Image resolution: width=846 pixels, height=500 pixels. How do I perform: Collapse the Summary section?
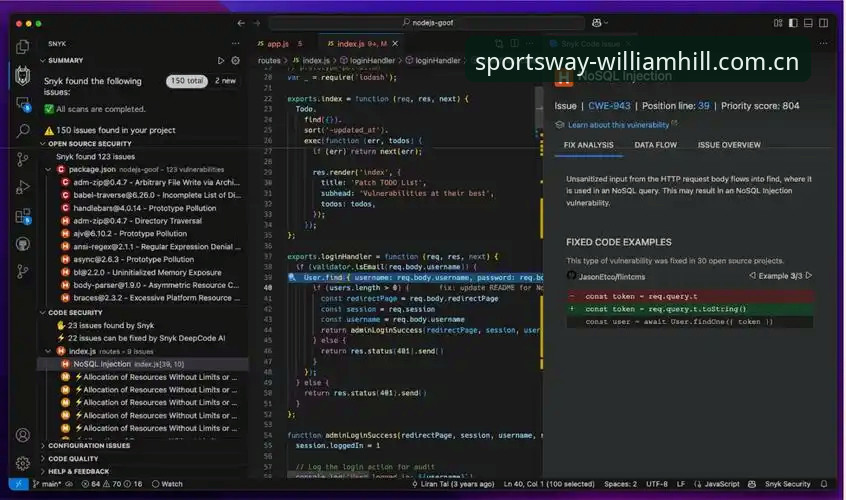tap(43, 60)
